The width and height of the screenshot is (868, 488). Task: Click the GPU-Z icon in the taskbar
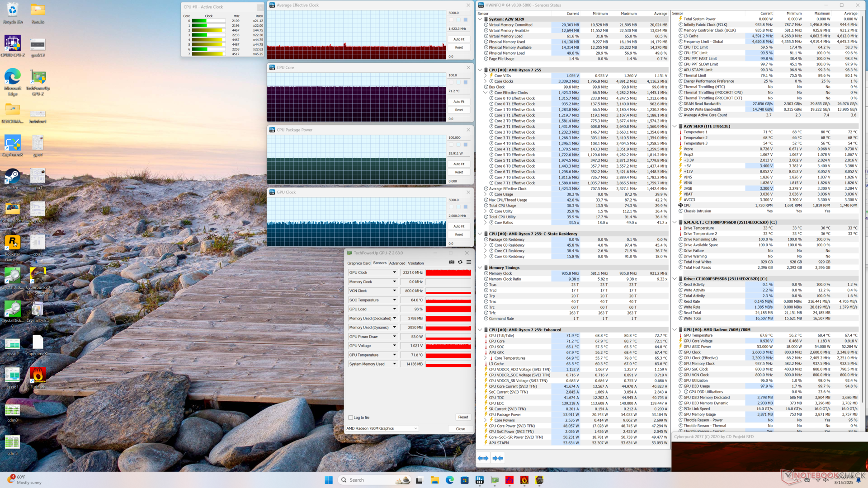[x=495, y=480]
